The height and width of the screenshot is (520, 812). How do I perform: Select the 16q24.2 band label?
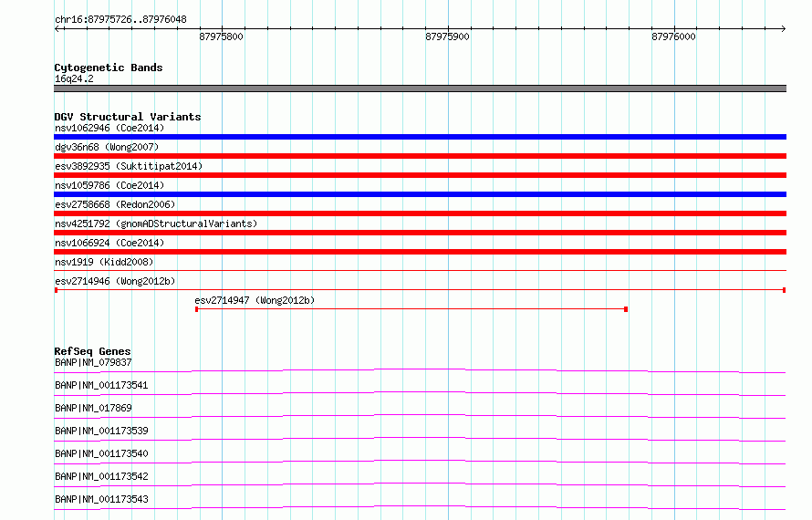[74, 78]
